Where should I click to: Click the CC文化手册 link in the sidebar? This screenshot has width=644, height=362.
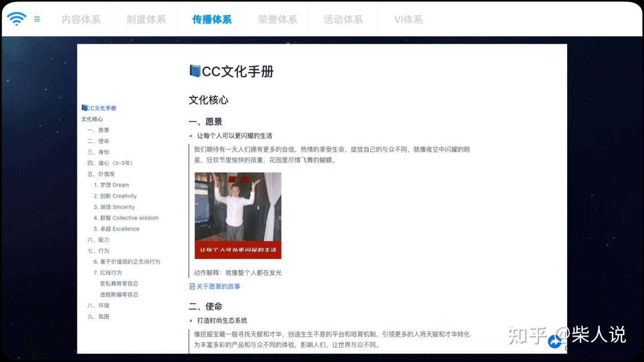tap(101, 108)
